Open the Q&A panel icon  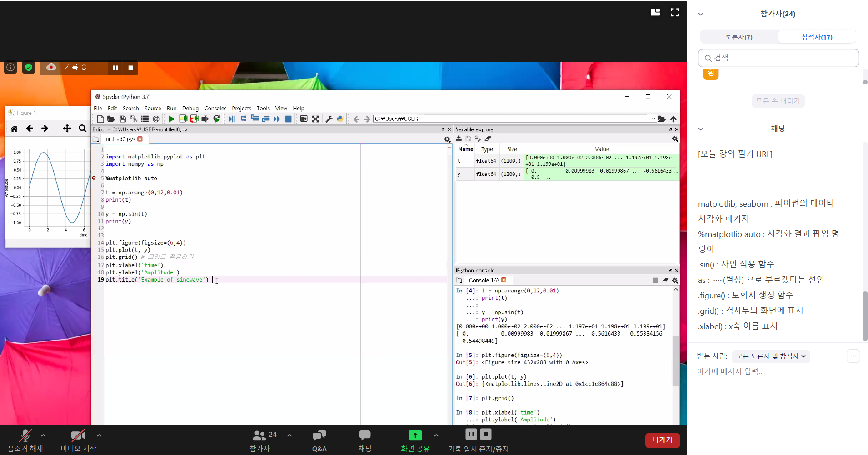pyautogui.click(x=319, y=440)
